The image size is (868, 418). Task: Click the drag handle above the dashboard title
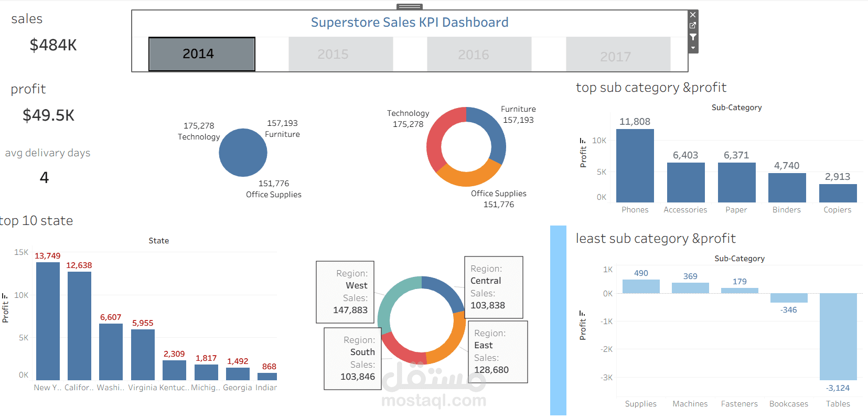(x=410, y=7)
